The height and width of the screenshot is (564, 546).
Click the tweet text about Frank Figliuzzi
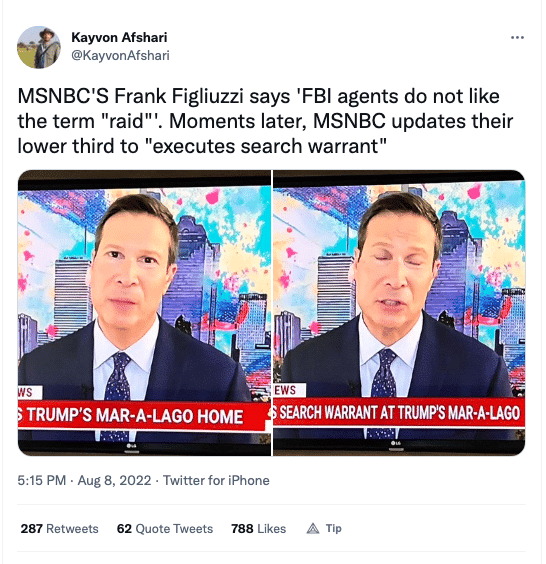pos(265,121)
